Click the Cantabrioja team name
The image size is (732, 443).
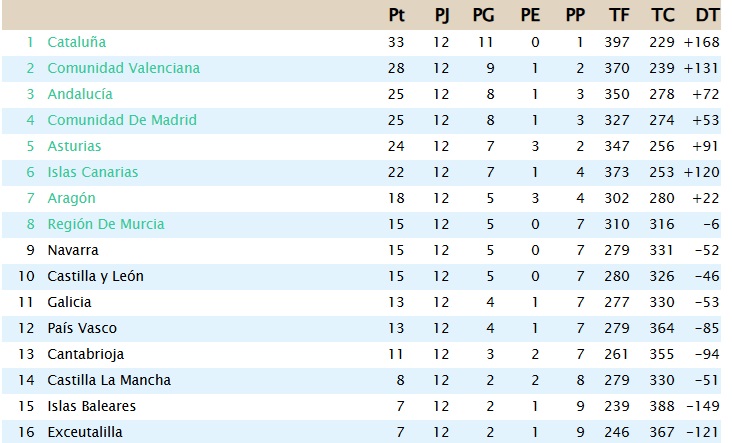(x=86, y=354)
